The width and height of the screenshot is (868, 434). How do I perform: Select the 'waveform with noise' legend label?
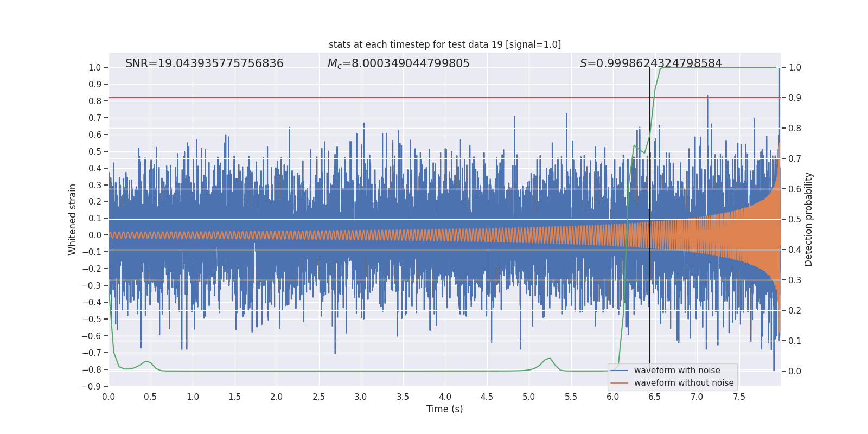pos(676,371)
